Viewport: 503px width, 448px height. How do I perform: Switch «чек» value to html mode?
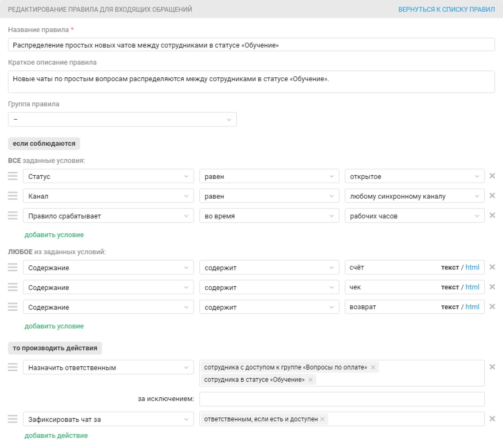[x=472, y=287]
